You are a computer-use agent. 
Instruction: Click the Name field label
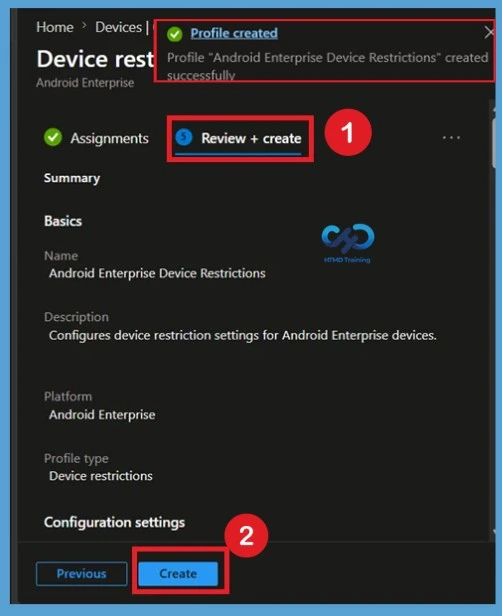pyautogui.click(x=61, y=256)
